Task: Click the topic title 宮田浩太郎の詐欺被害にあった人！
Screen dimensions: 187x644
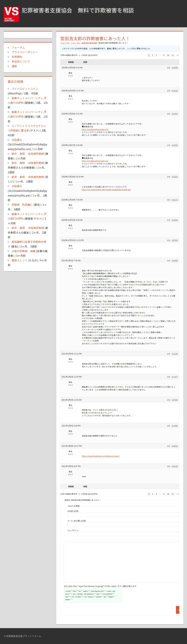Action: [95, 38]
